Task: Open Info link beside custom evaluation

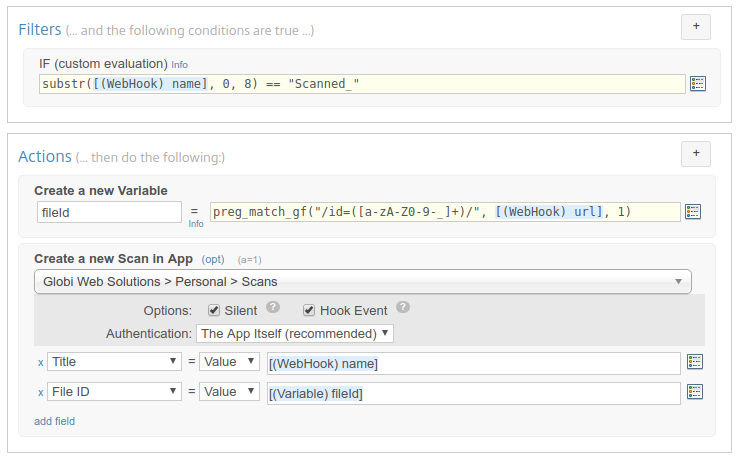Action: (179, 65)
